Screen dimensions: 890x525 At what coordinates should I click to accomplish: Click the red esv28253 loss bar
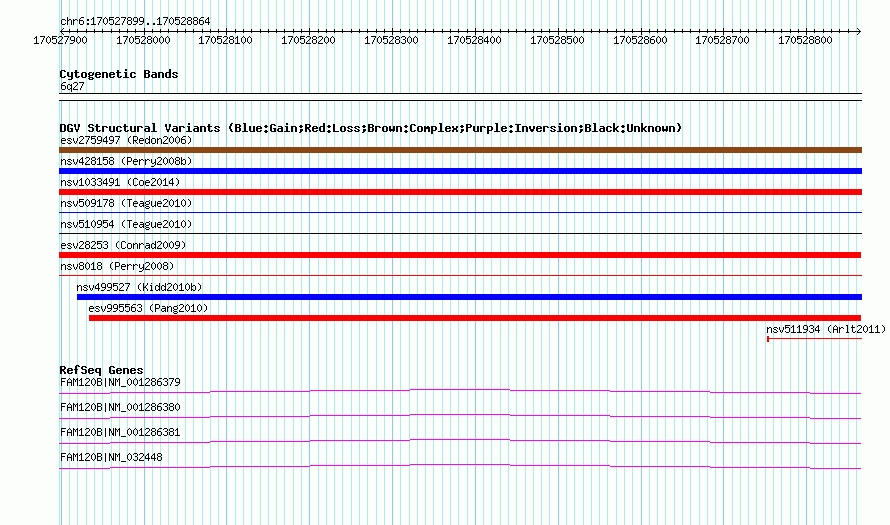460,255
